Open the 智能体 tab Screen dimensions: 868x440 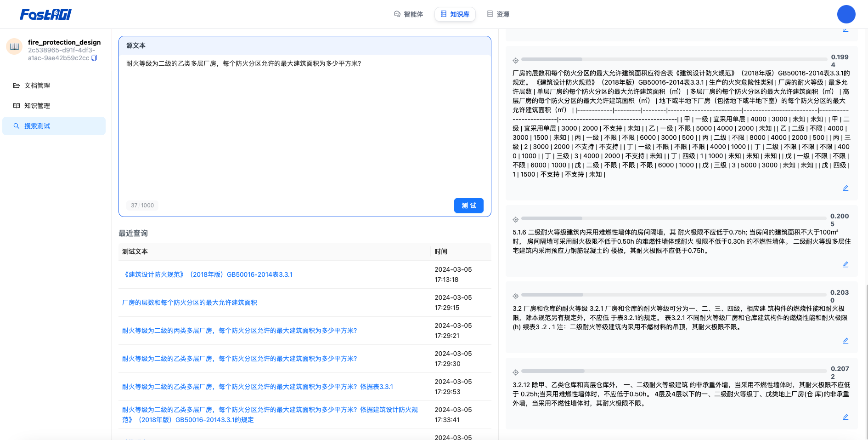pyautogui.click(x=408, y=14)
